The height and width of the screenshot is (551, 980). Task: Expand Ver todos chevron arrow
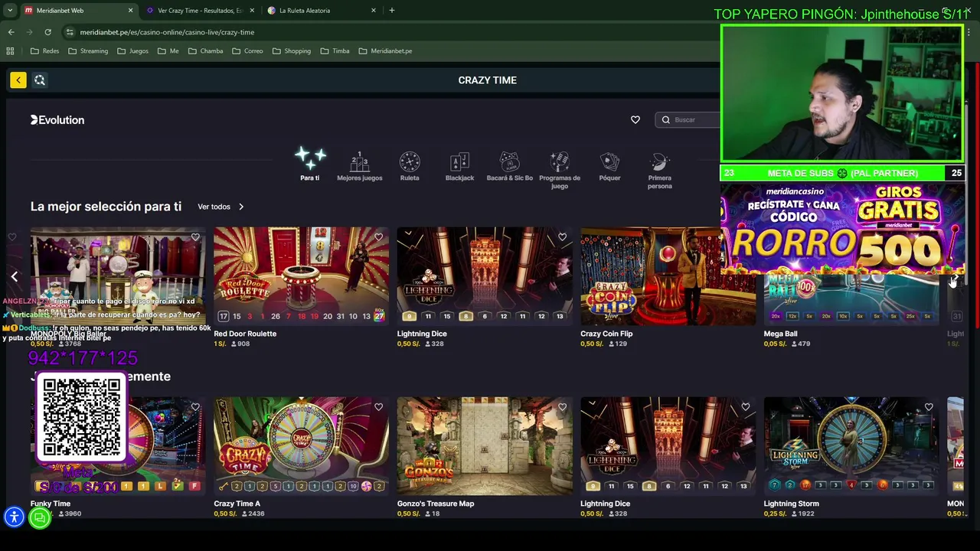pos(241,207)
